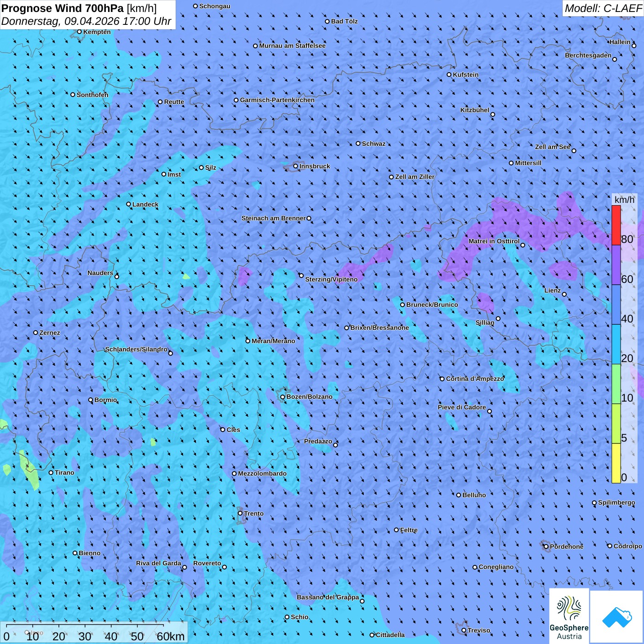Click the Sillian city label

coord(485,322)
